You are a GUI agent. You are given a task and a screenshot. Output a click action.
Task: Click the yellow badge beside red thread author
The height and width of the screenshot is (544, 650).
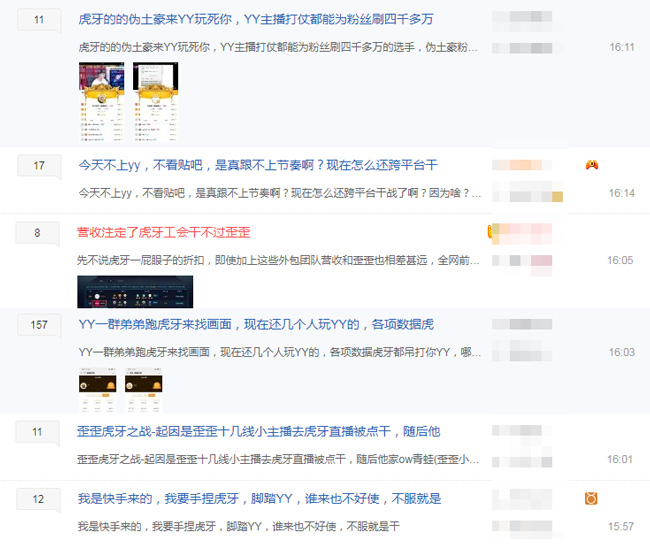[490, 231]
